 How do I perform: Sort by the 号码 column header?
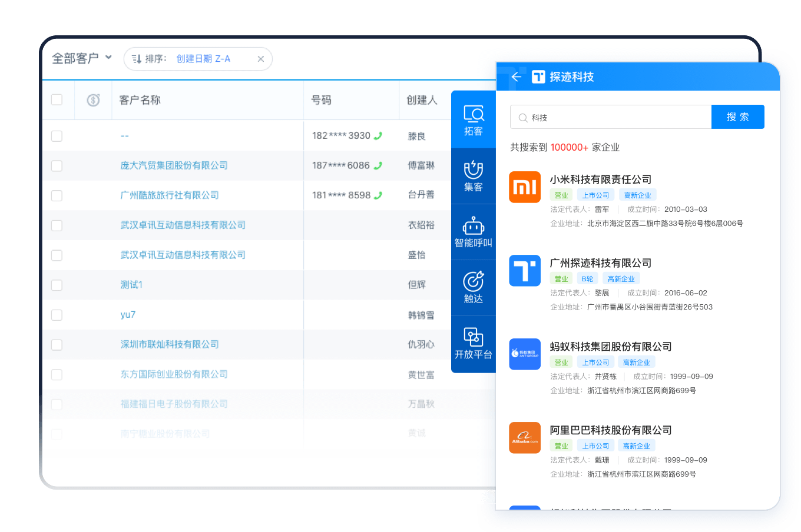(321, 100)
